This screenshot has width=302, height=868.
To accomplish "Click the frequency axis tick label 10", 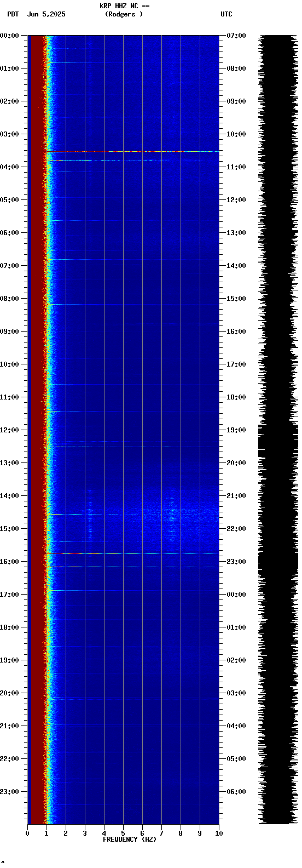I will click(219, 833).
